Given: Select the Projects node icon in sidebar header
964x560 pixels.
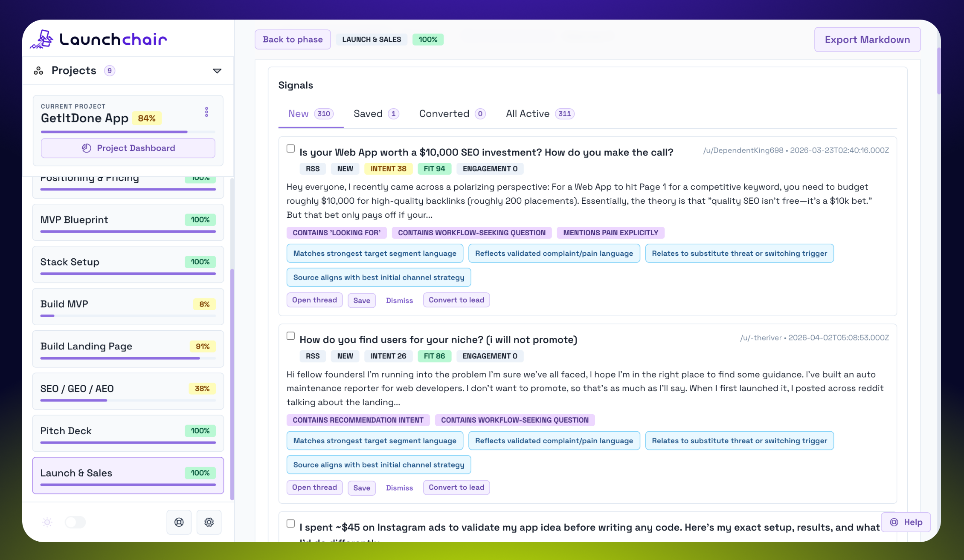Looking at the screenshot, I should pos(38,70).
